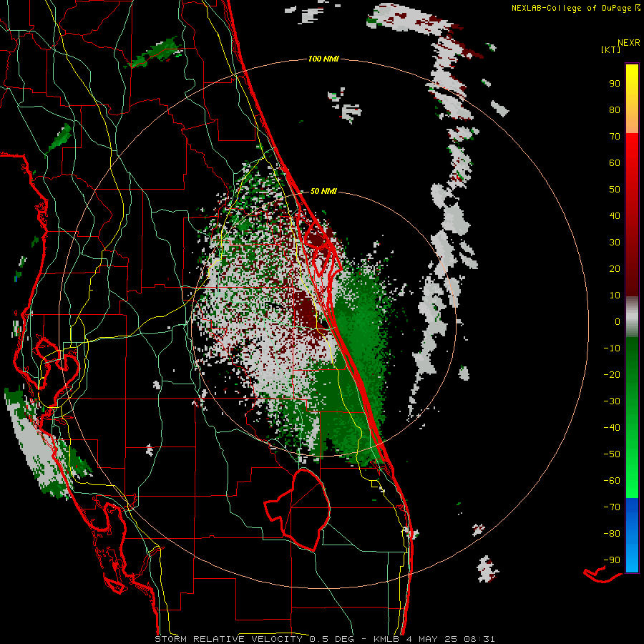Click the -90 value on velocity scale
The height and width of the screenshot is (644, 644).
click(612, 560)
